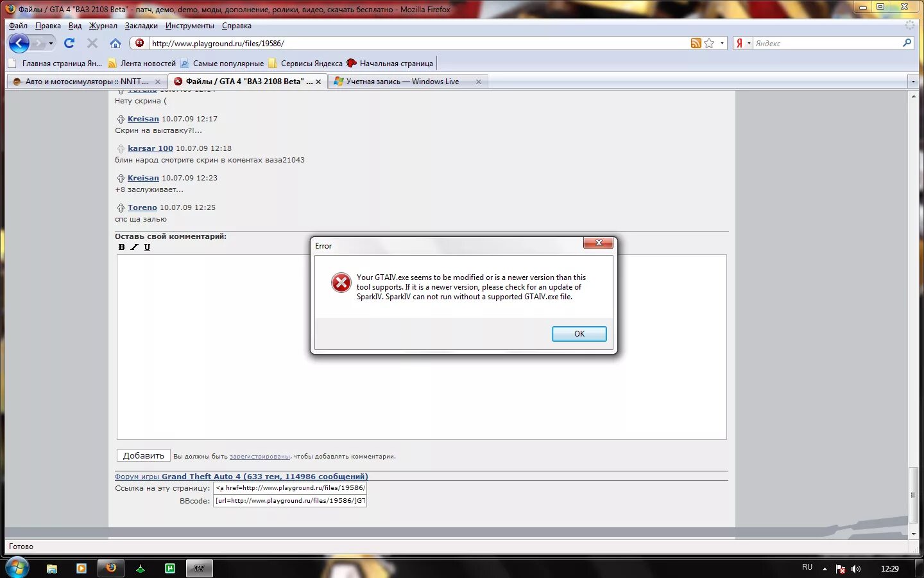Open Windows Explorer from the taskbar
924x578 pixels.
tap(52, 568)
